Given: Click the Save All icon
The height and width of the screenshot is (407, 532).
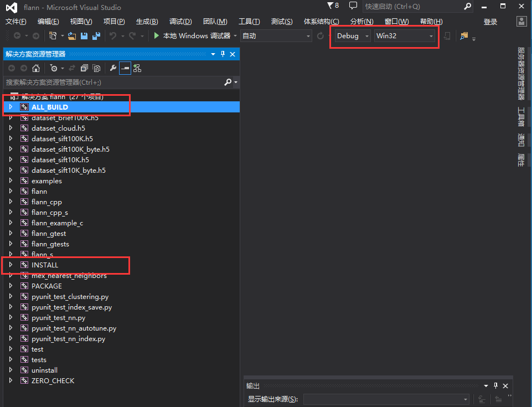Looking at the screenshot, I should coord(96,35).
